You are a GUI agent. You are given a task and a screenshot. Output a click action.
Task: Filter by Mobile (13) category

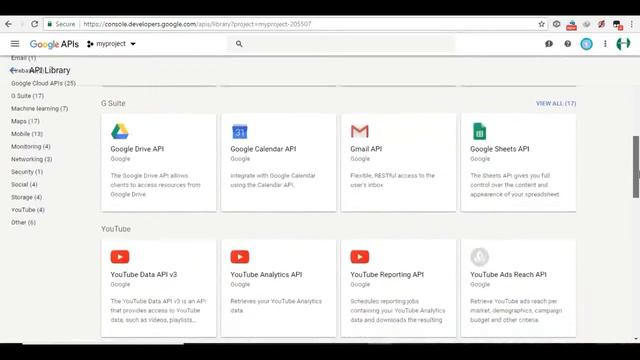pos(27,134)
